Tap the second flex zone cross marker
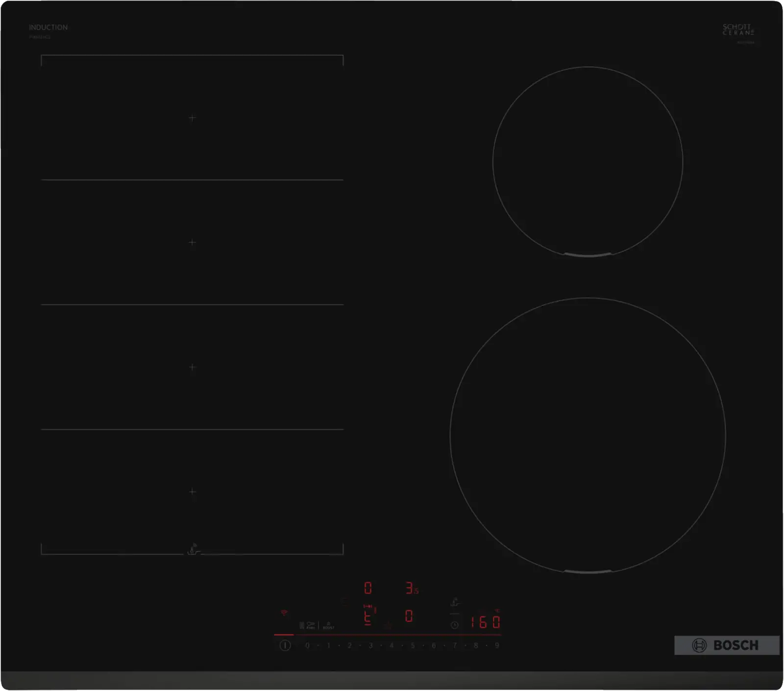This screenshot has width=784, height=691. click(x=192, y=242)
